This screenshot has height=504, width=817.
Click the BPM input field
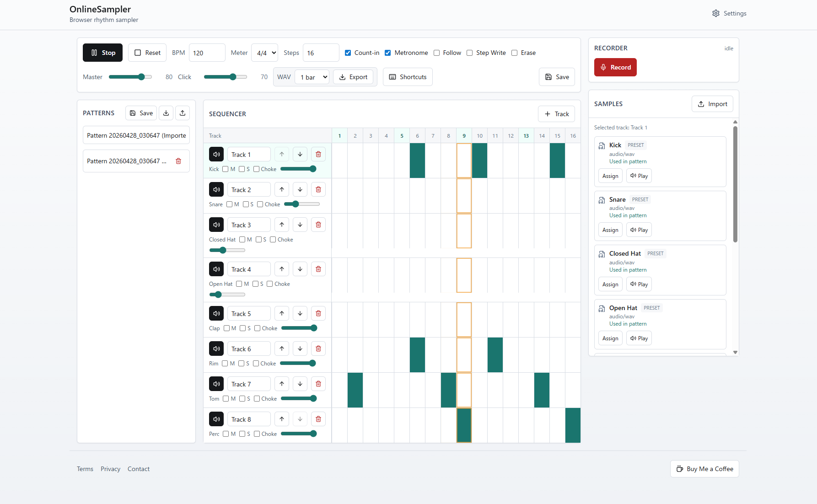click(x=207, y=53)
